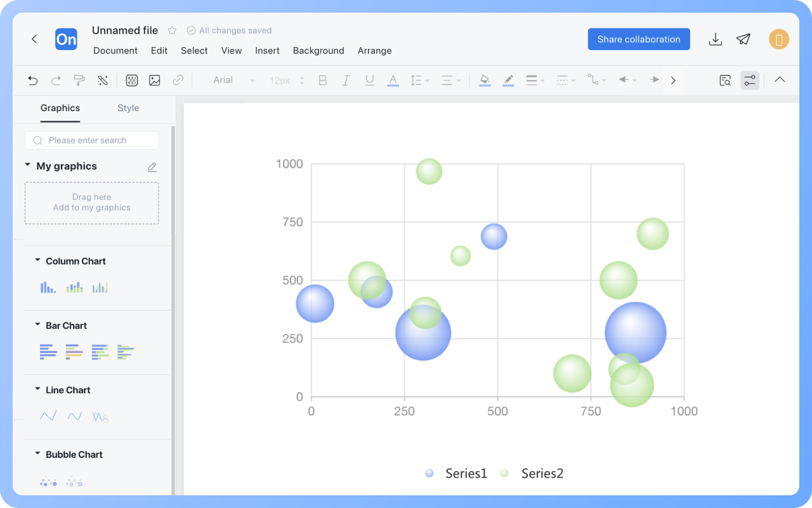Image resolution: width=812 pixels, height=508 pixels.
Task: Open the Edit menu
Action: pyautogui.click(x=159, y=51)
